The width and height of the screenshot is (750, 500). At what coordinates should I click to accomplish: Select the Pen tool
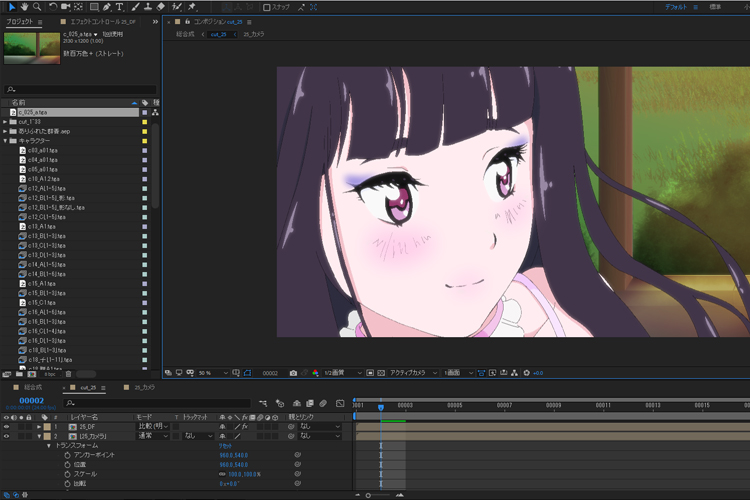[x=105, y=6]
